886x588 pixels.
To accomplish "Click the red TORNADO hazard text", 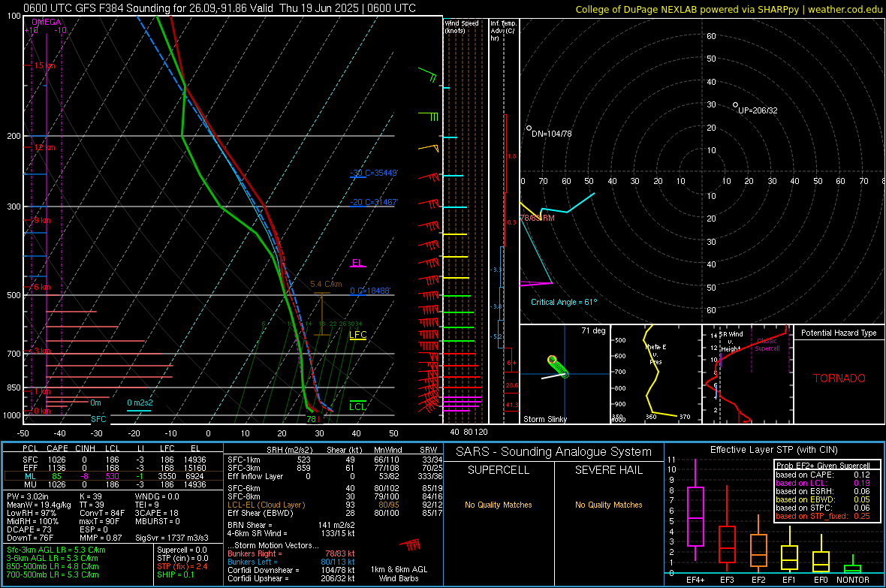I will [839, 378].
